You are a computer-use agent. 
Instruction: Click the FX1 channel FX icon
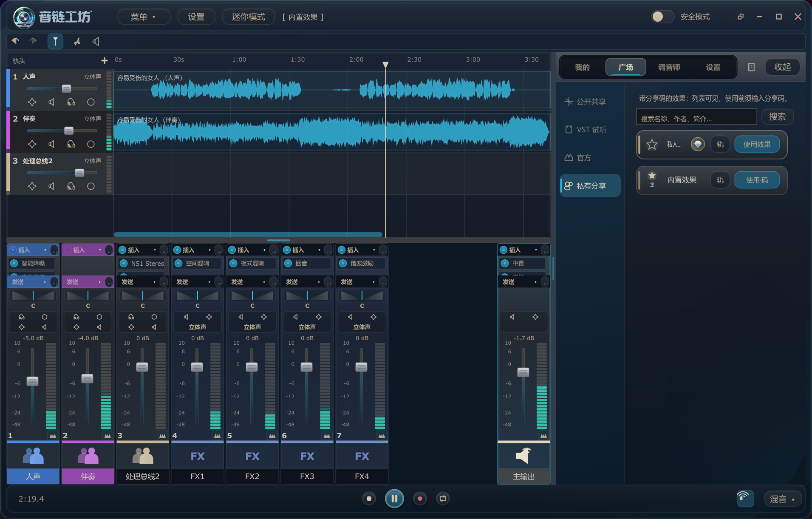(x=198, y=456)
